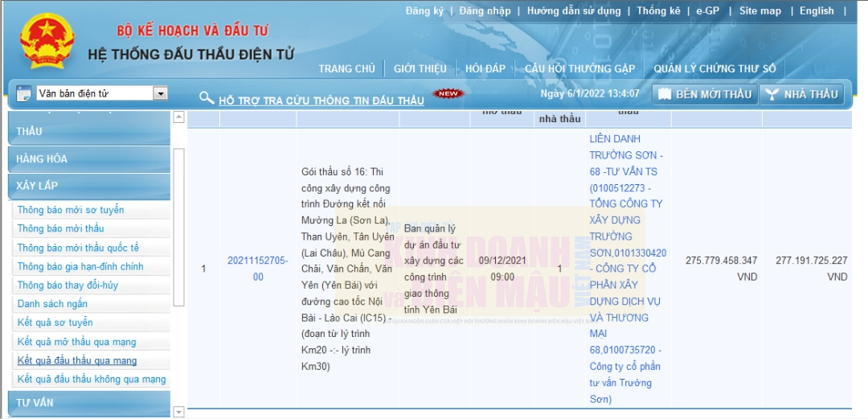
Task: Expand the Hàng hóa sidebar section
Action: pos(88,158)
